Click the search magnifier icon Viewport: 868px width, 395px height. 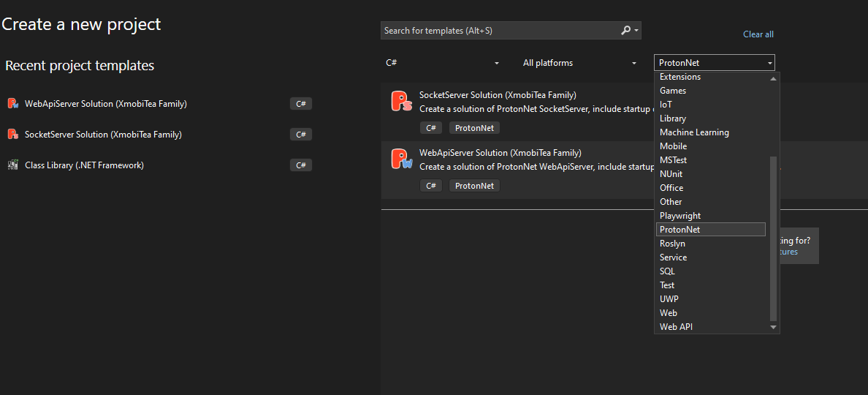[625, 31]
